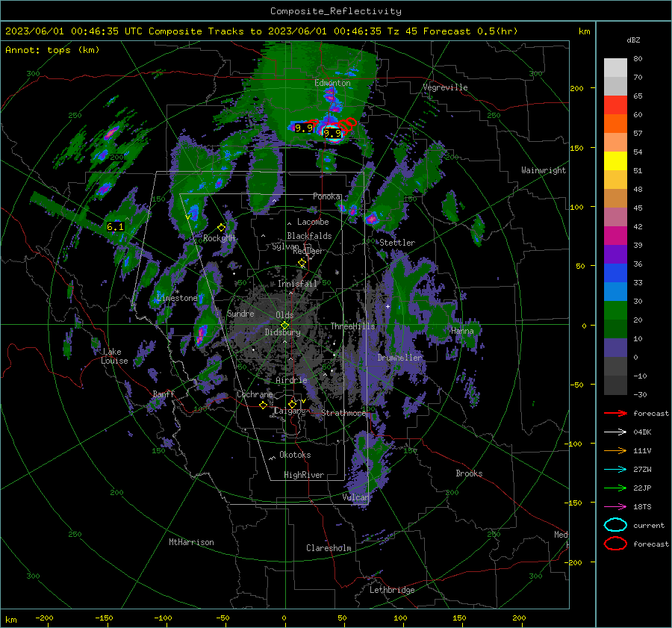The width and height of the screenshot is (672, 628).
Task: Click the yellow diamond marker at RedDeer
Action: pos(302,262)
